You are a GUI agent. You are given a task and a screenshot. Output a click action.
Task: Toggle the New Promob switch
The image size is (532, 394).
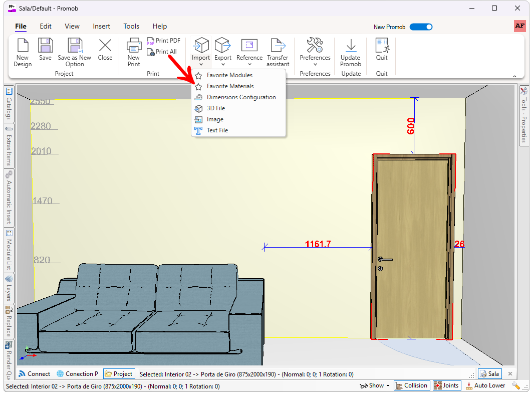pyautogui.click(x=421, y=27)
